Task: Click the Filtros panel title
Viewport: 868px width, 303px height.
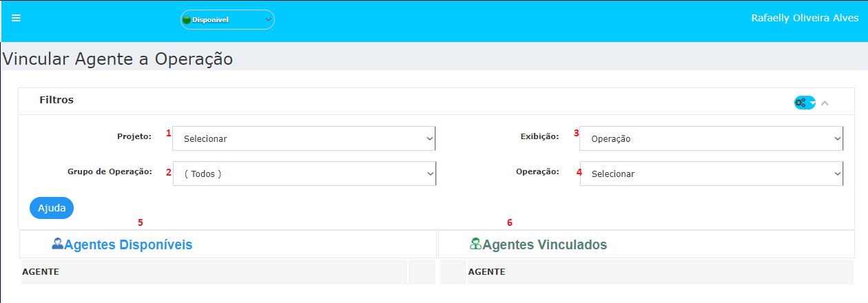Action: tap(56, 100)
